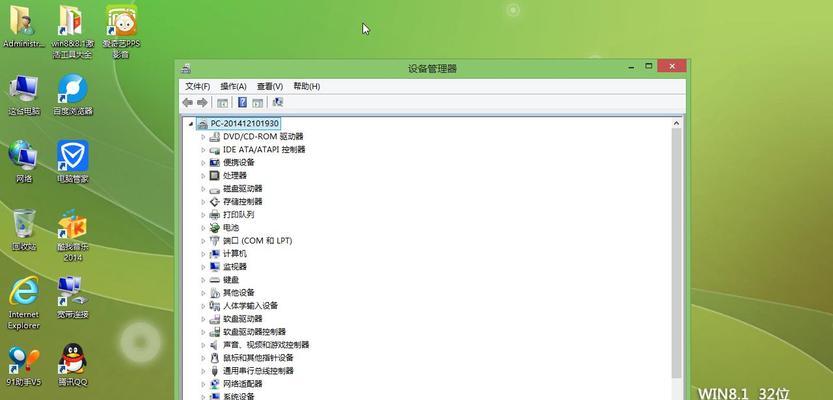The image size is (833, 400).
Task: Select the 回收站 recycle bin icon
Action: pyautogui.click(x=24, y=229)
